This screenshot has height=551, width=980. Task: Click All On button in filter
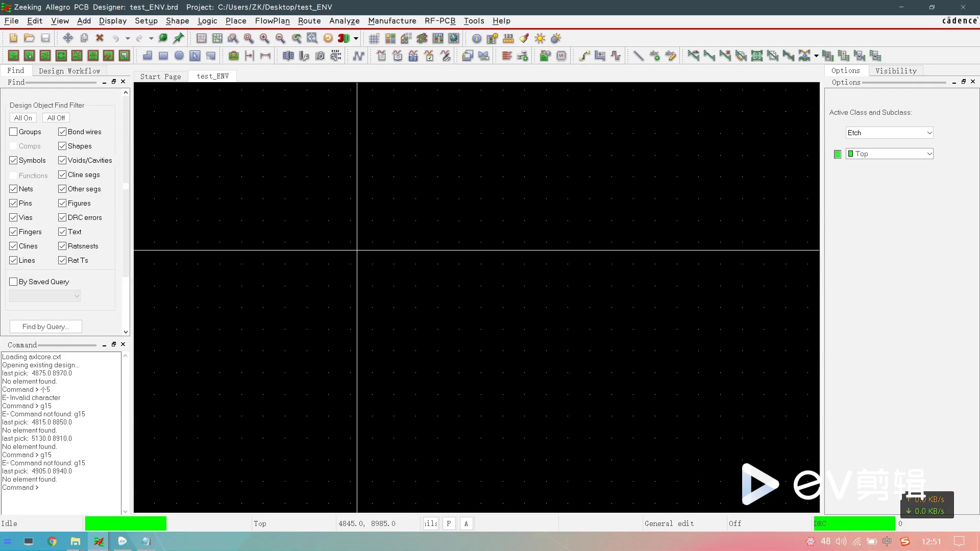point(23,118)
